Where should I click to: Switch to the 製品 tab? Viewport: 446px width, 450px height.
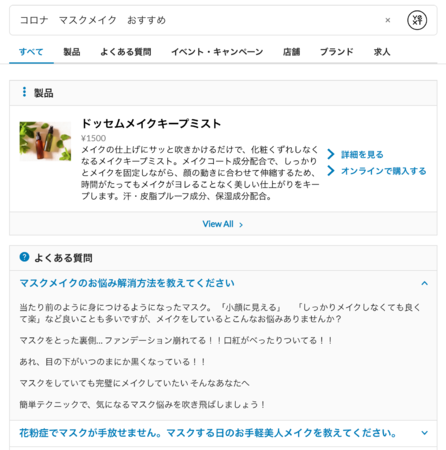72,52
